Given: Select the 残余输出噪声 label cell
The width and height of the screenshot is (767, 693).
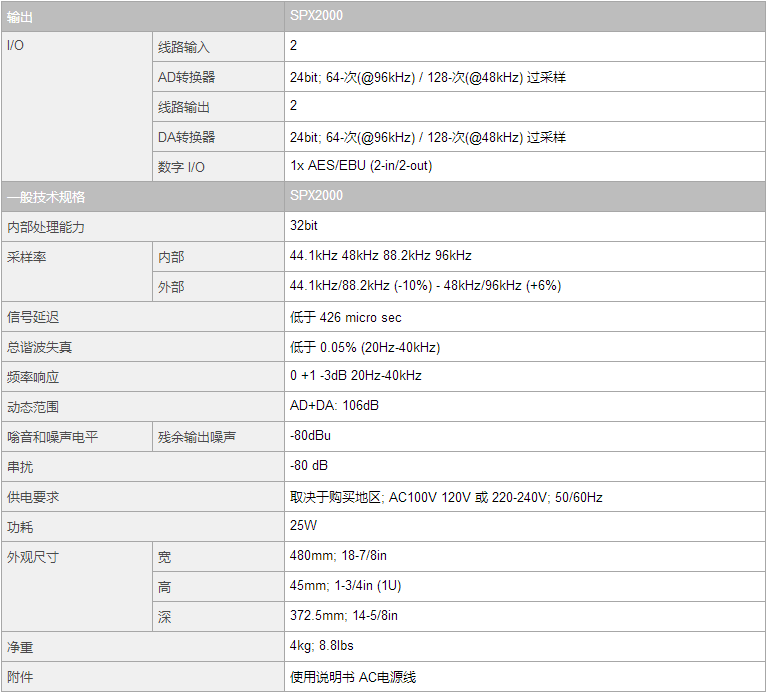Looking at the screenshot, I should coord(197,437).
